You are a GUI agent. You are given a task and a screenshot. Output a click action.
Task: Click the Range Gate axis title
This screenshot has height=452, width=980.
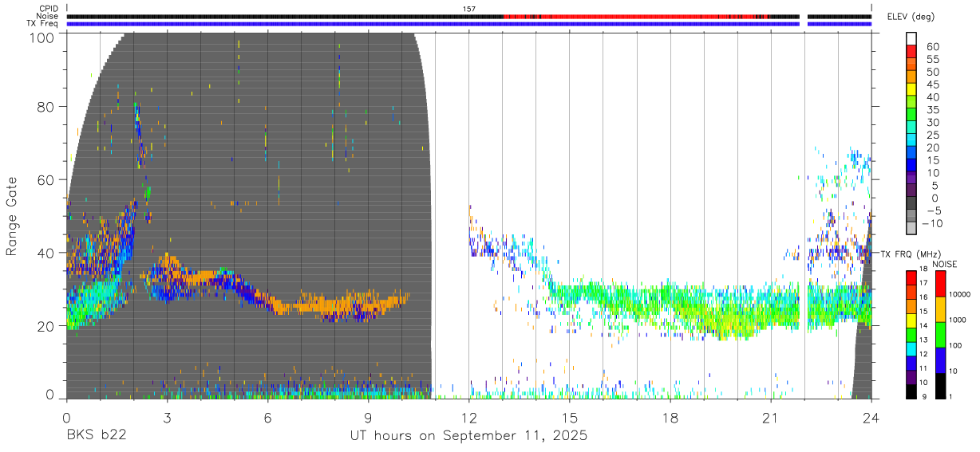tap(13, 216)
